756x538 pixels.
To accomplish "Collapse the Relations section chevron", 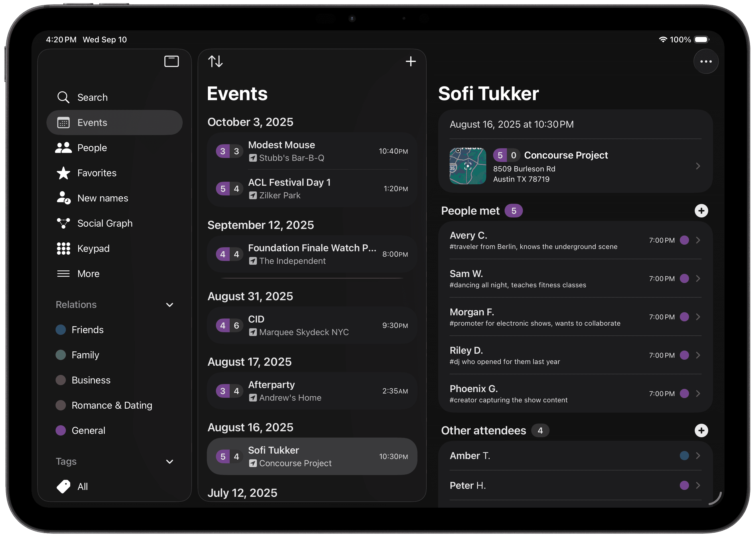I will (x=169, y=305).
